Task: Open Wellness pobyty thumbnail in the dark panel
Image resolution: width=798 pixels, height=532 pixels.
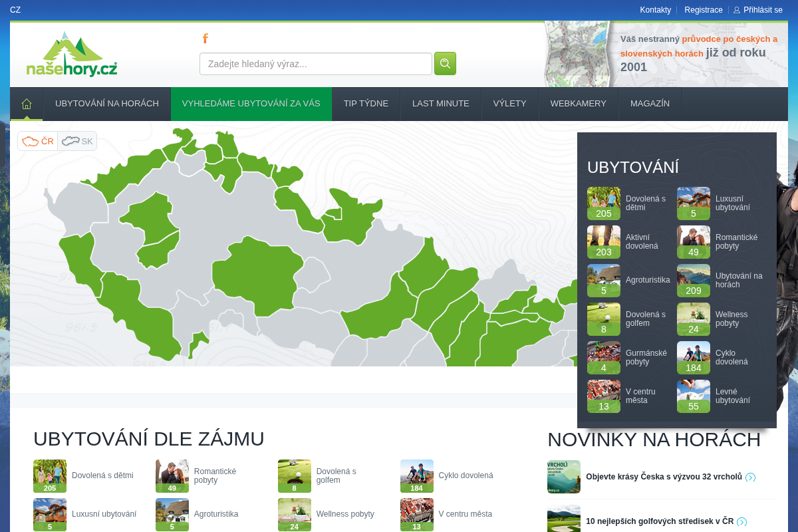Action: [694, 319]
